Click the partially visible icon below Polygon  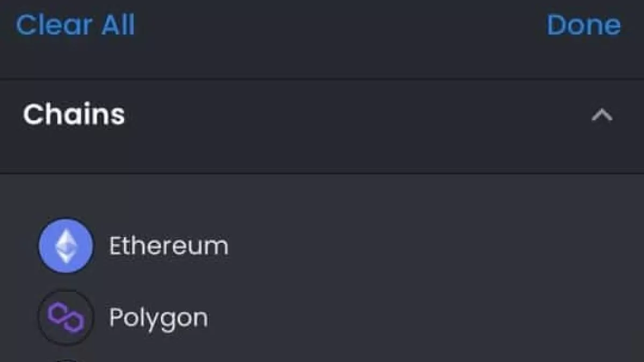pos(67,360)
